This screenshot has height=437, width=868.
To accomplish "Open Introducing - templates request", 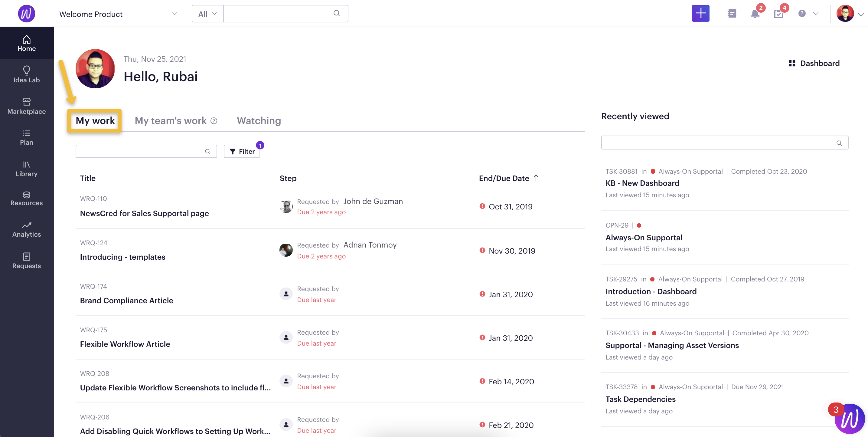I will 123,257.
